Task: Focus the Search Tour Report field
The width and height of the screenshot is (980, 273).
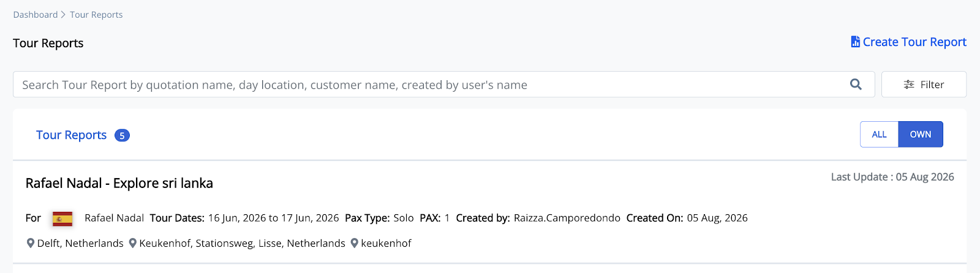Action: click(443, 84)
